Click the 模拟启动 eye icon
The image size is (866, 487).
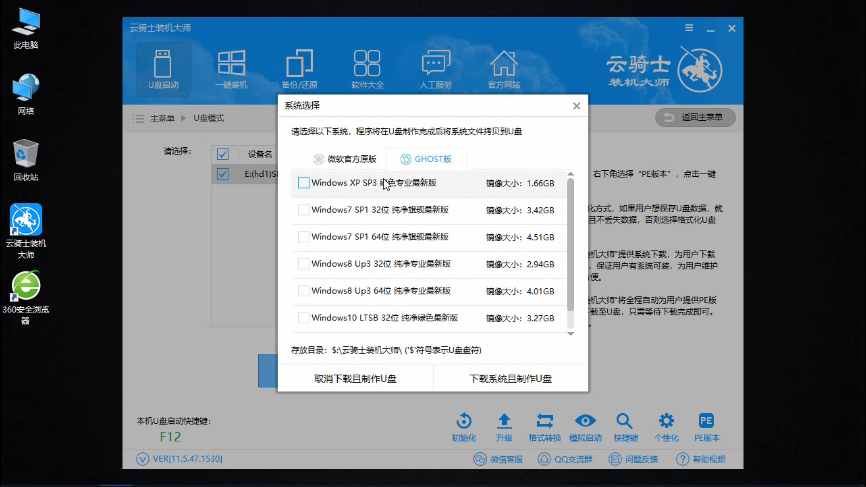tap(585, 427)
